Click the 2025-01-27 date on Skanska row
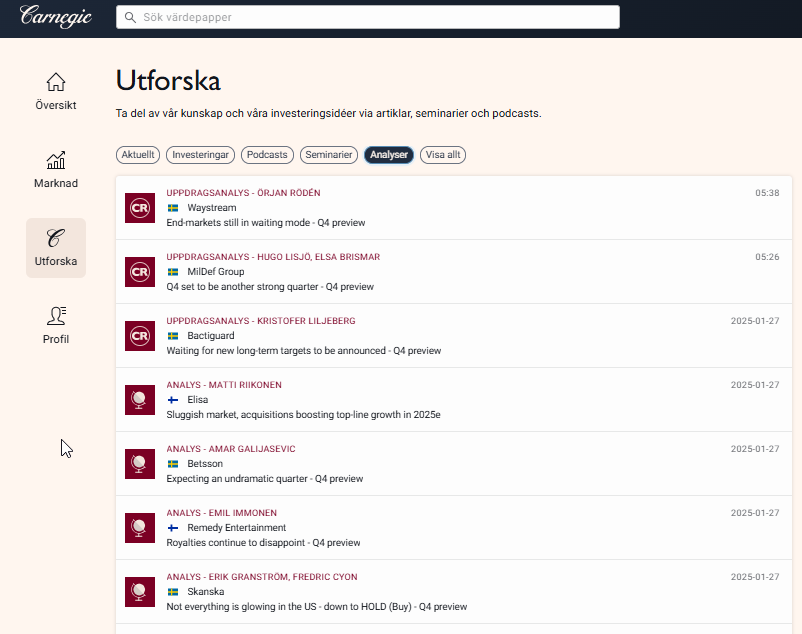The width and height of the screenshot is (802, 634). (755, 577)
